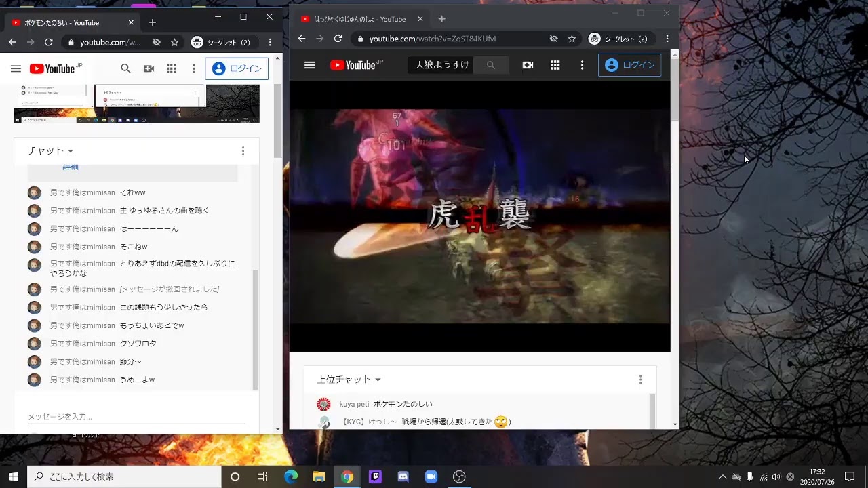
Task: Open Windows Start menu
Action: tap(14, 476)
